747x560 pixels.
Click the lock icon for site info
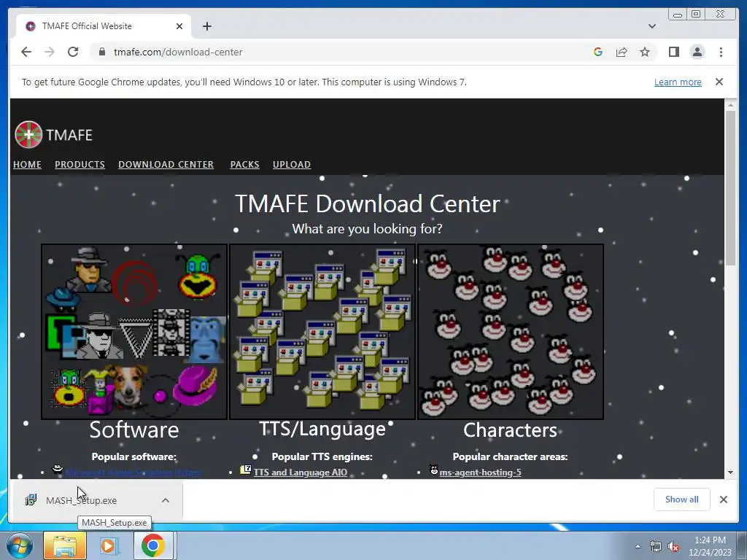101,52
